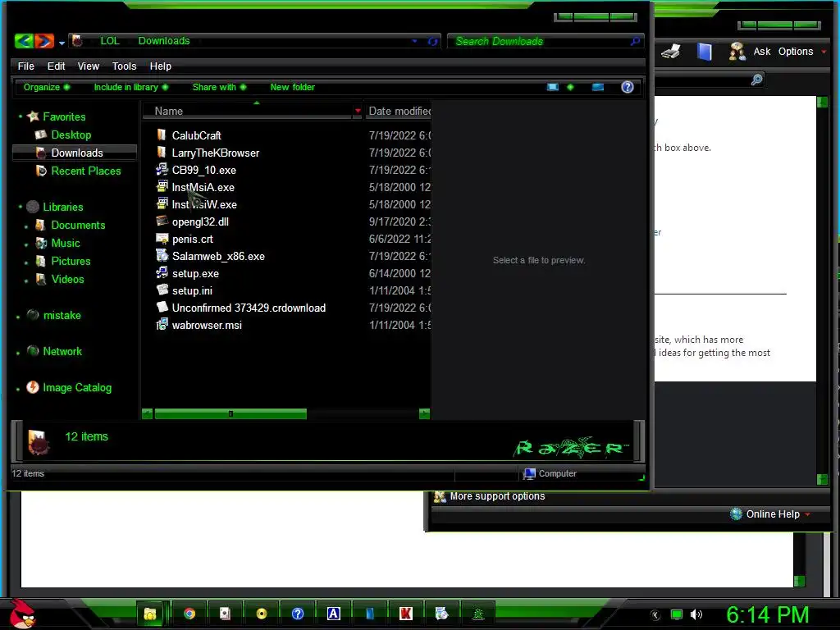Select the LarryTheKBrowser folder icon

(162, 153)
